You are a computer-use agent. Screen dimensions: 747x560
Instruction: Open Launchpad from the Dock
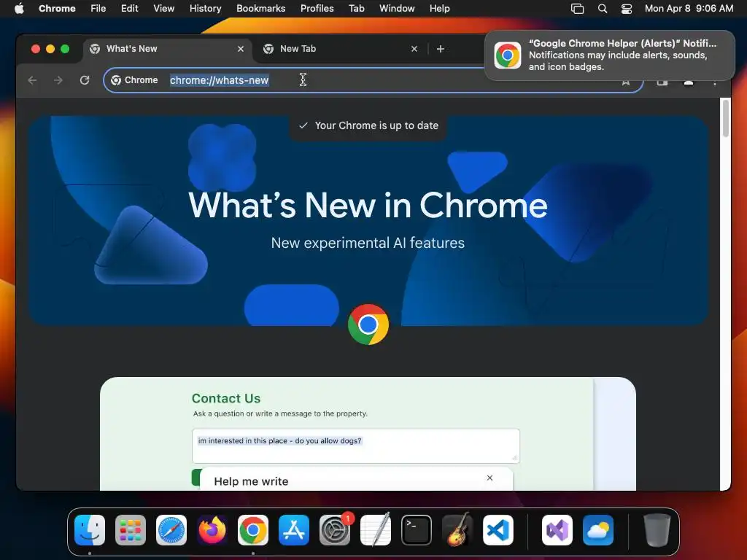pos(131,530)
